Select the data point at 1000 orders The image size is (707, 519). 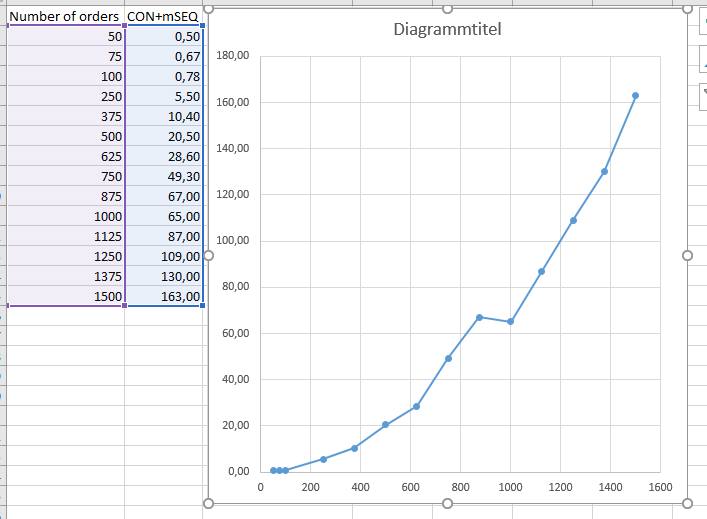[510, 321]
